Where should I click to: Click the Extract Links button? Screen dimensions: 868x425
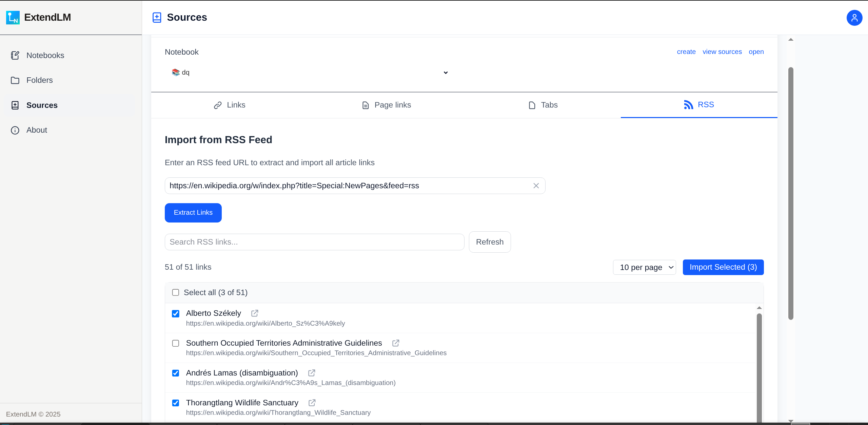pyautogui.click(x=193, y=213)
